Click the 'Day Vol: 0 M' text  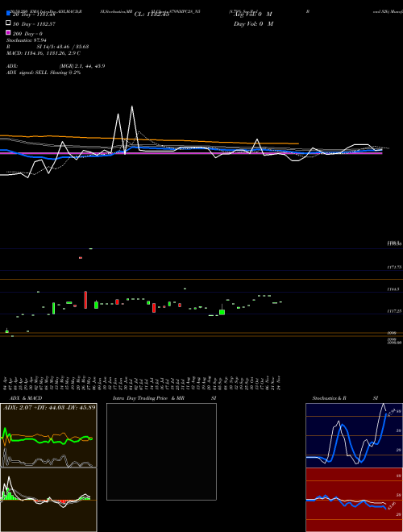(253, 24)
